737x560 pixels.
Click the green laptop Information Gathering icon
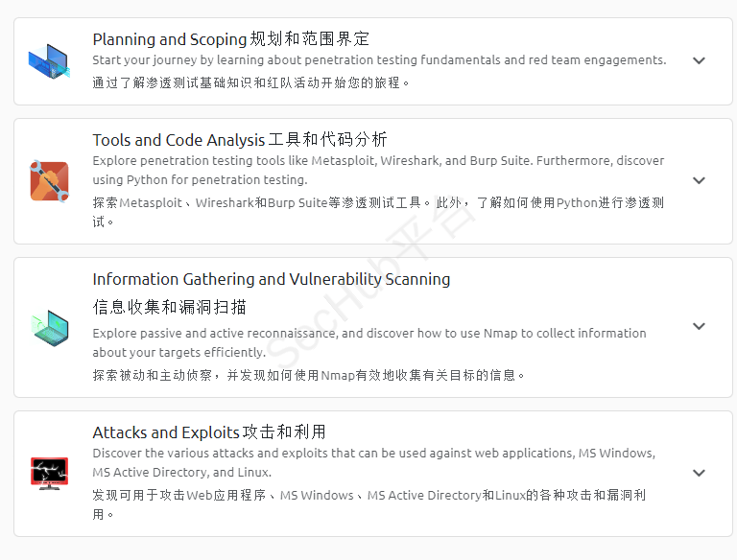[x=49, y=328]
